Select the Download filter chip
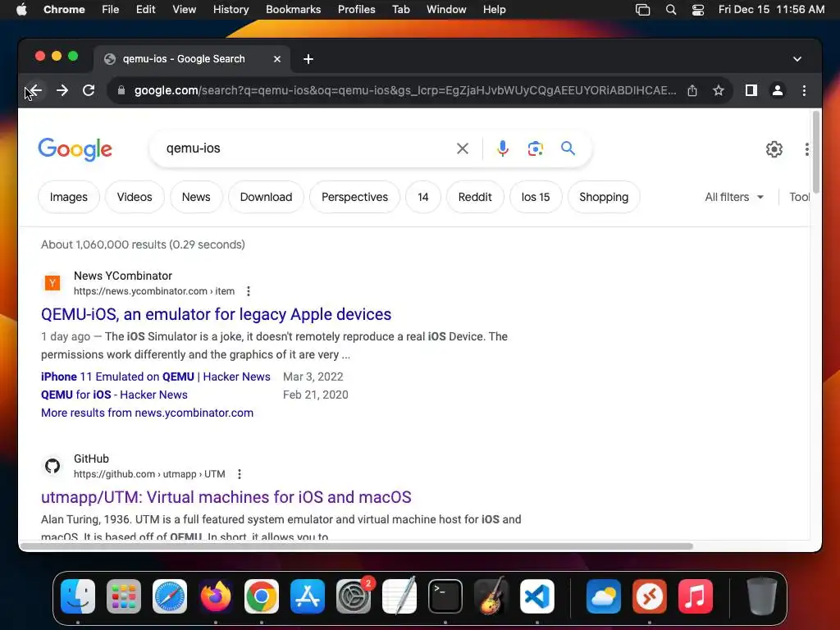Image resolution: width=840 pixels, height=630 pixels. click(x=267, y=197)
